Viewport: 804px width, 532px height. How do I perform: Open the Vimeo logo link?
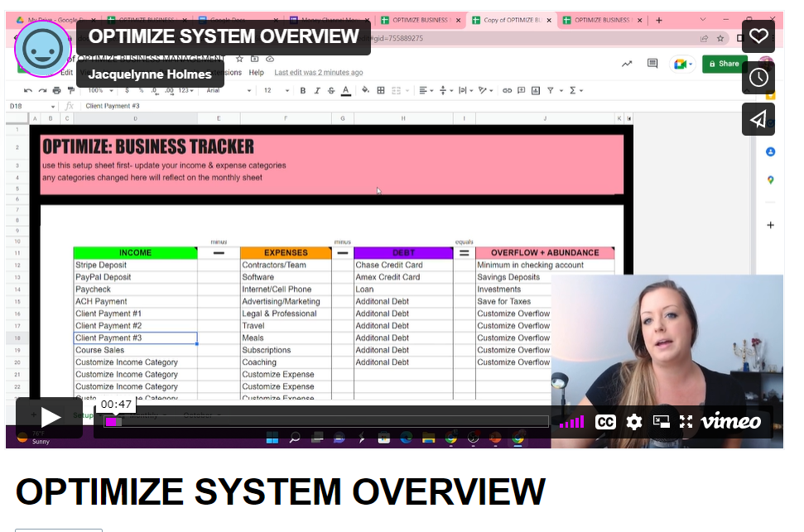(730, 422)
